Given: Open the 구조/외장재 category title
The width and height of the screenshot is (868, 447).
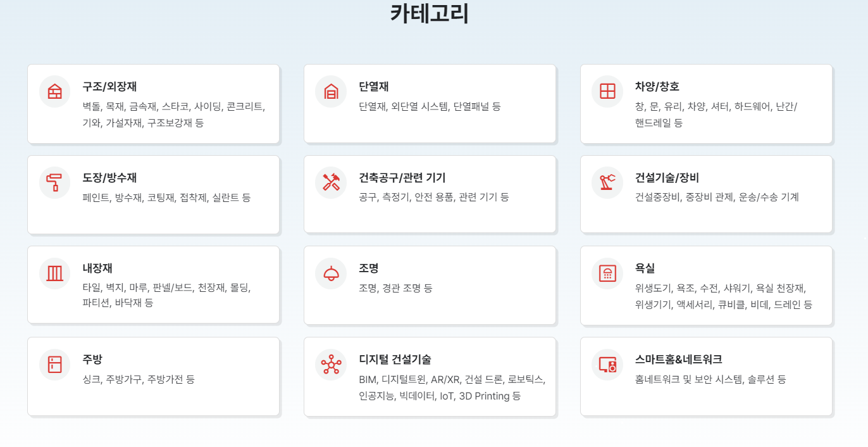Looking at the screenshot, I should click(109, 87).
